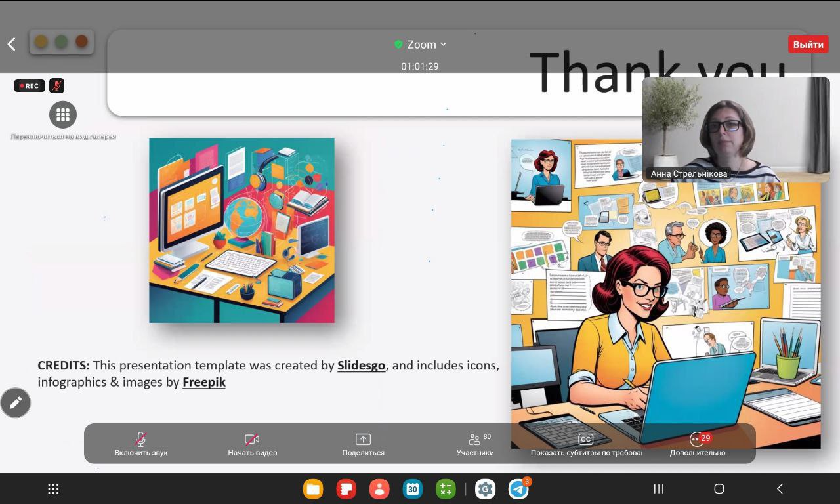
Task: Tap the back arrow at top left
Action: pyautogui.click(x=11, y=44)
